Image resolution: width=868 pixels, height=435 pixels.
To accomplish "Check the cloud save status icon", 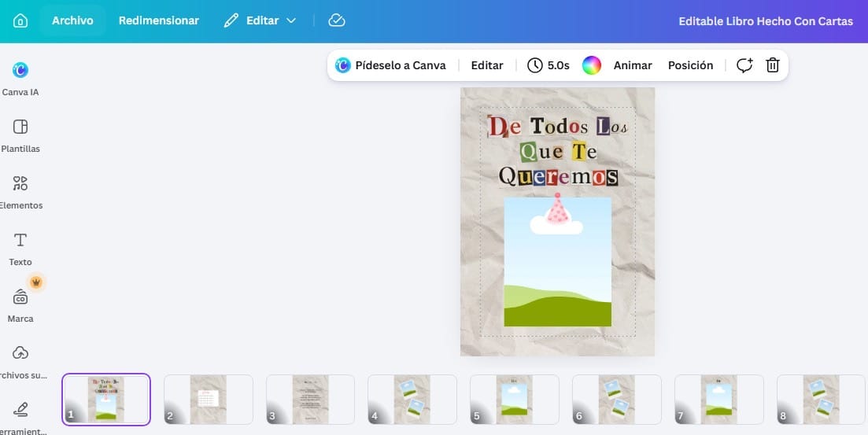I will click(337, 20).
